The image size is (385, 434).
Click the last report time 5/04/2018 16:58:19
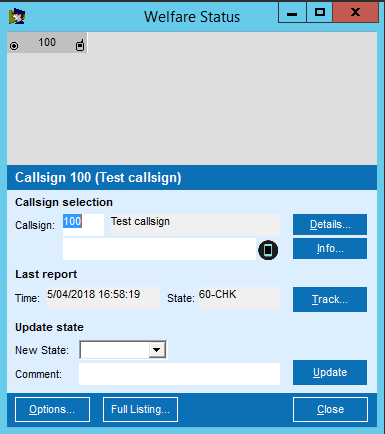[103, 298]
